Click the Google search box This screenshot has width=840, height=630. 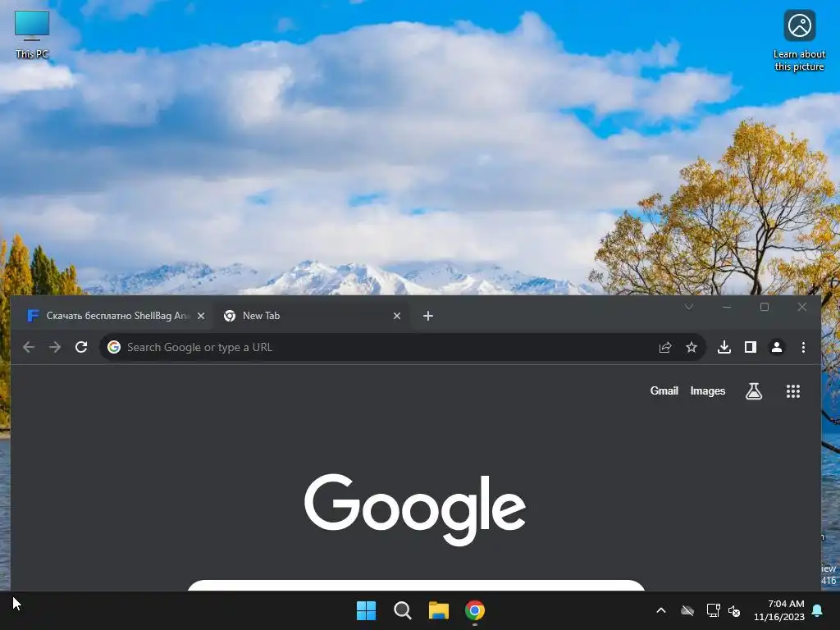(x=416, y=586)
